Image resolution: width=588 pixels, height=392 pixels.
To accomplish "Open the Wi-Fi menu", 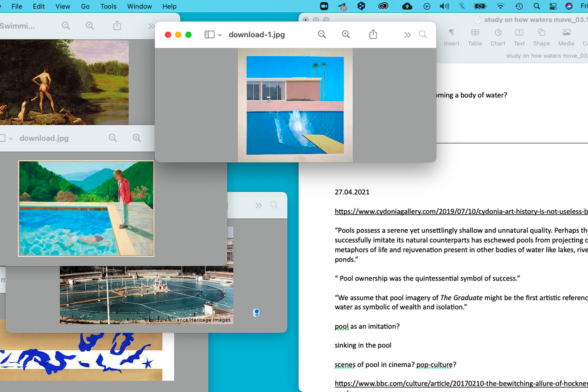I will pyautogui.click(x=500, y=6).
